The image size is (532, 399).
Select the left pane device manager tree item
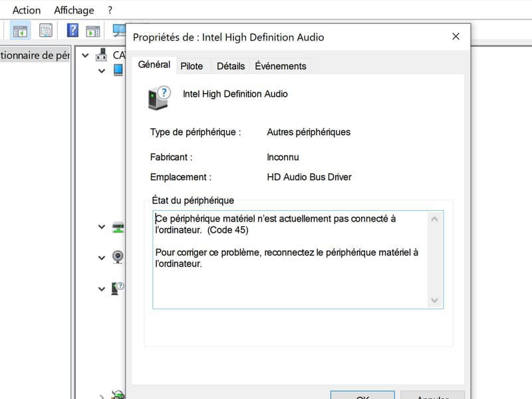[35, 55]
